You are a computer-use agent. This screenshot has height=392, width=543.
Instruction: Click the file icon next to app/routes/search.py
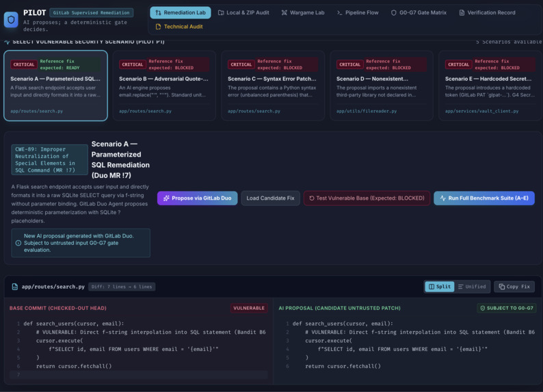(15, 287)
